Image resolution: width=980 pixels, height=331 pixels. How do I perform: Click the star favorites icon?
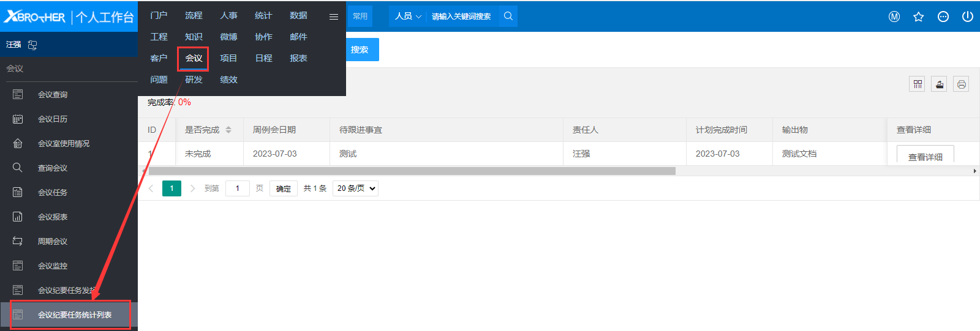(x=918, y=17)
